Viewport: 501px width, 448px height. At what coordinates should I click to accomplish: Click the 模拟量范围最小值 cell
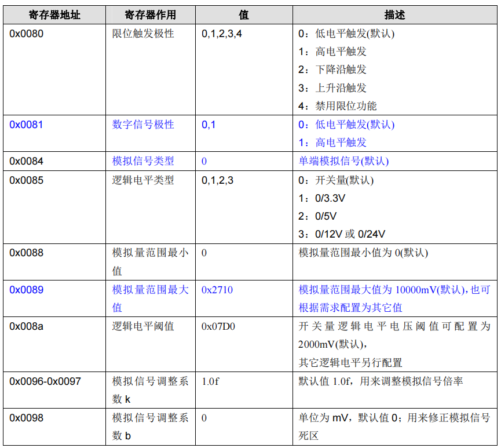150,261
